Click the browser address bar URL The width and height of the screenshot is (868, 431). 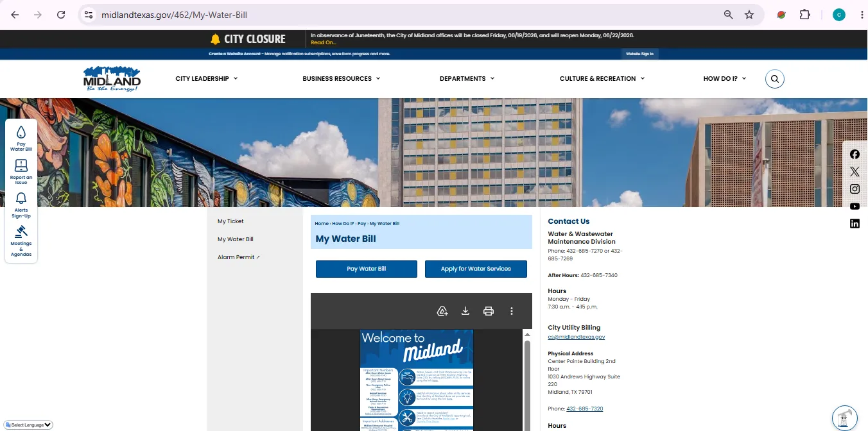pos(174,15)
